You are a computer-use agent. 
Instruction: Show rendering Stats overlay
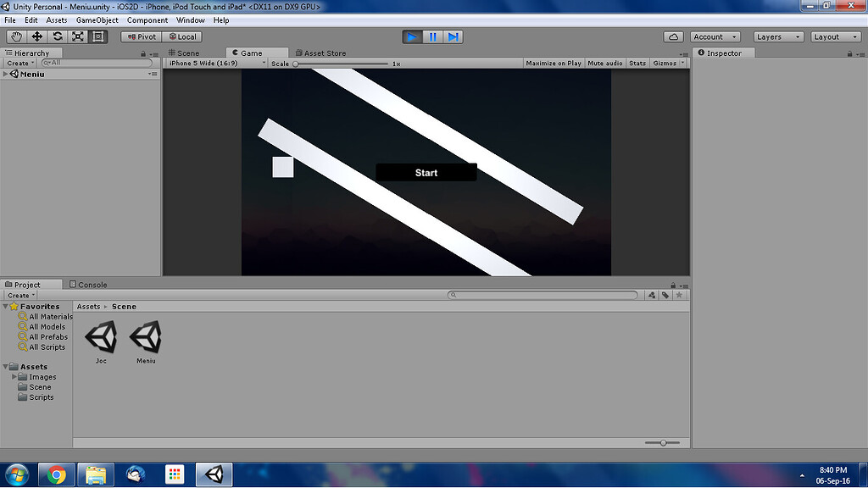click(x=637, y=62)
